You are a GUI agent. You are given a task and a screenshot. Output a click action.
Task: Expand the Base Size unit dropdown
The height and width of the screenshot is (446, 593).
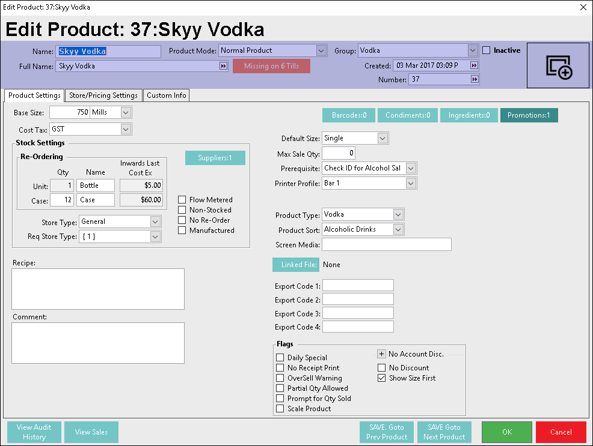[x=126, y=112]
